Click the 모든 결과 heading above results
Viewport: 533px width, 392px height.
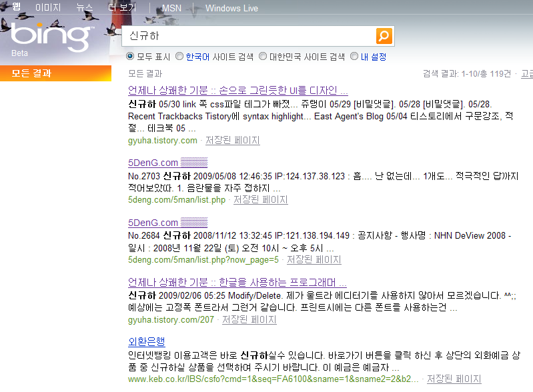coord(145,74)
